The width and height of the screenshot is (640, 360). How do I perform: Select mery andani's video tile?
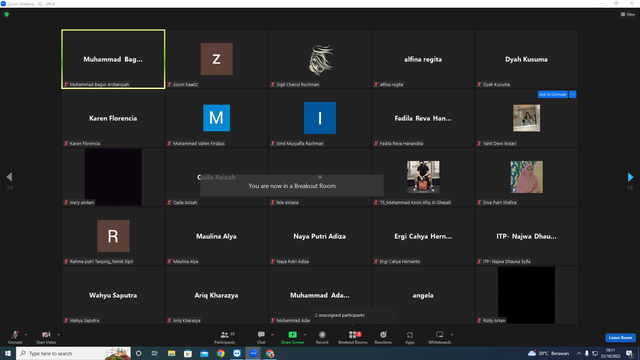(x=113, y=177)
